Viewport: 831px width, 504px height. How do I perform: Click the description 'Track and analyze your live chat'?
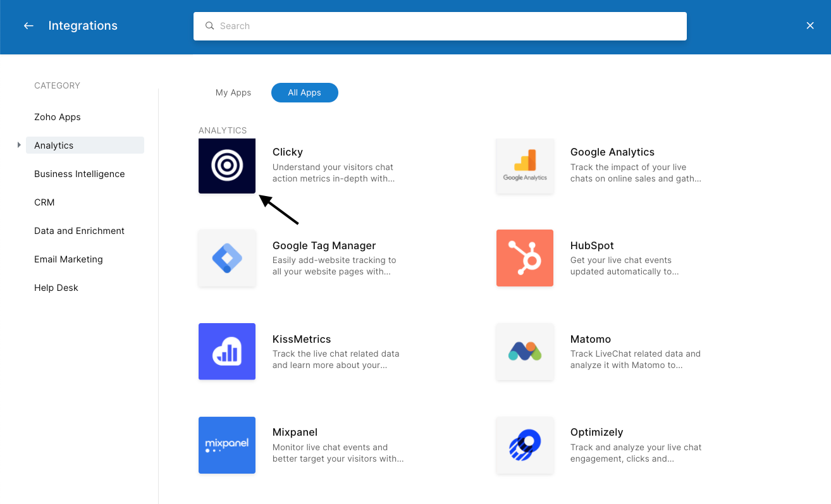pos(636,447)
